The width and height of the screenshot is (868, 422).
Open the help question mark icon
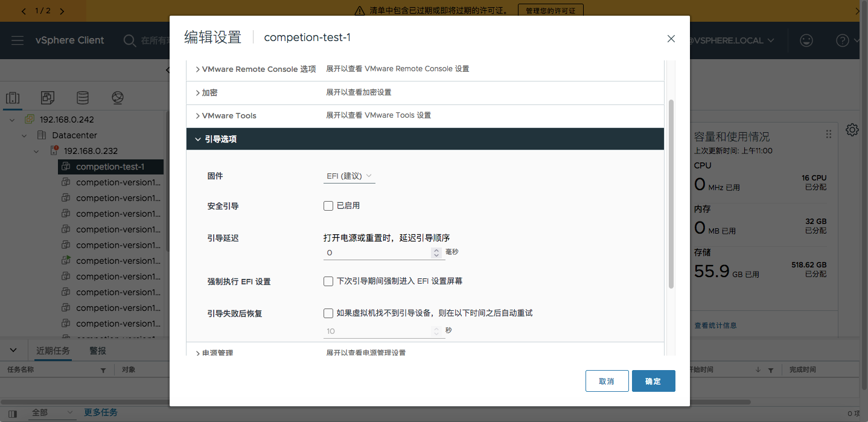843,40
